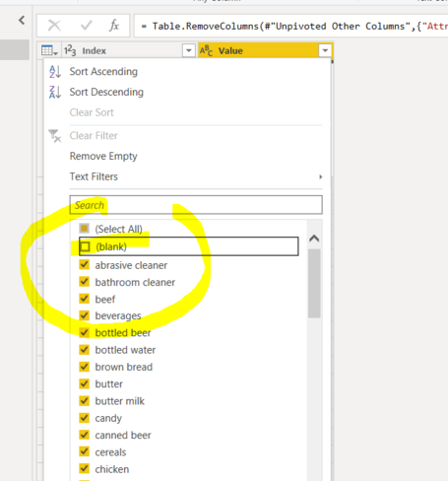Open the table menu icon at top-left of grid
The height and width of the screenshot is (481, 448).
tap(49, 50)
